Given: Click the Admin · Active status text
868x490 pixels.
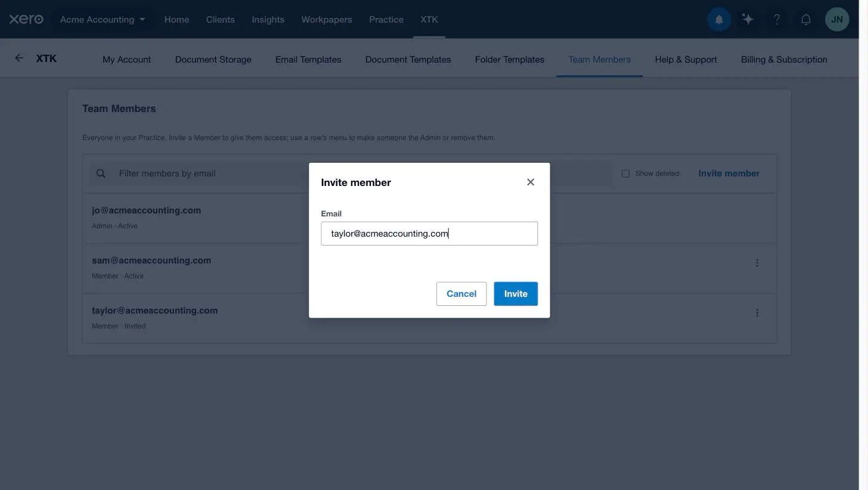Looking at the screenshot, I should pos(114,226).
